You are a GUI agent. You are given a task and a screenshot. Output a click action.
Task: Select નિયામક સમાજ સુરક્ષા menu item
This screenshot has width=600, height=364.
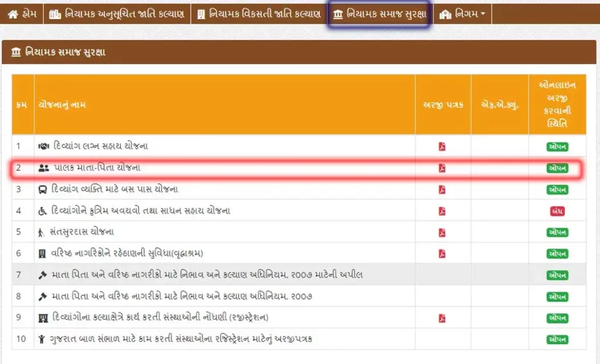(x=380, y=14)
